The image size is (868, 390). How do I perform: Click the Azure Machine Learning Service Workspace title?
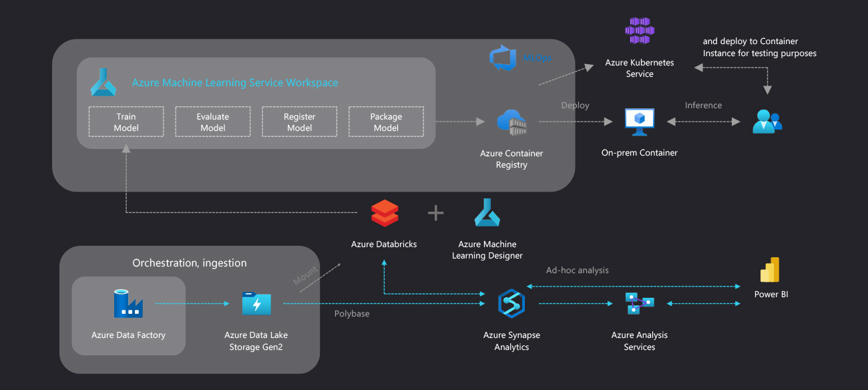pyautogui.click(x=235, y=83)
